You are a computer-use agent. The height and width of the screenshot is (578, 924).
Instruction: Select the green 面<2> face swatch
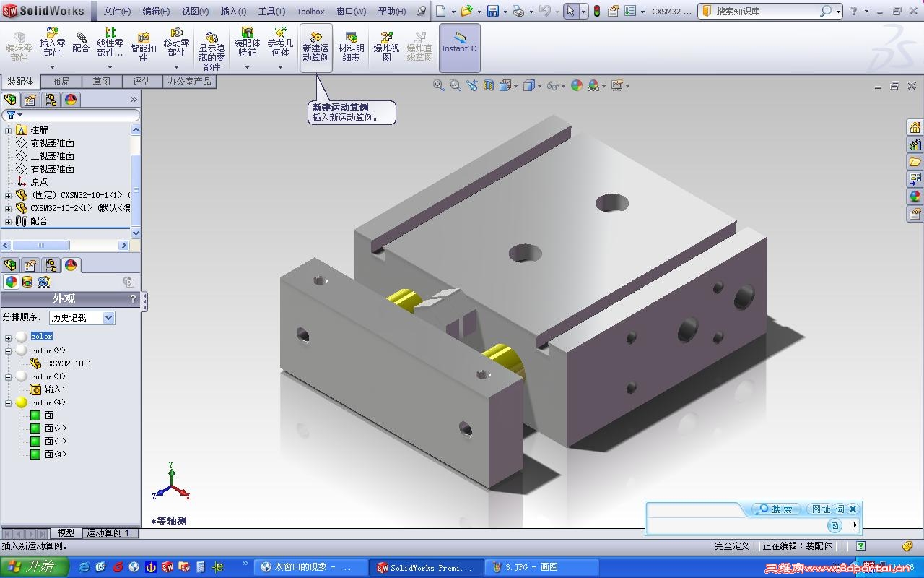pyautogui.click(x=35, y=428)
